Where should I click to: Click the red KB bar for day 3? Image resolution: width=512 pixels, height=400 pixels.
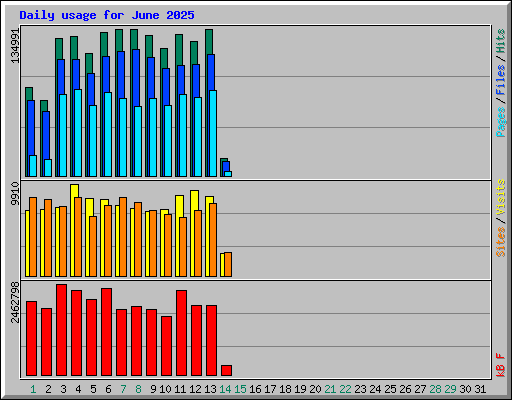62,330
